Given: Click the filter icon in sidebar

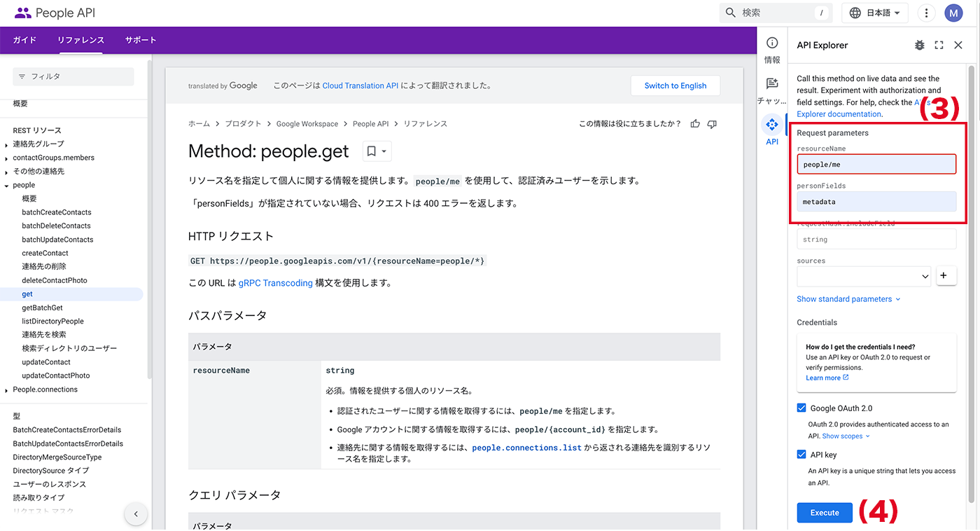Looking at the screenshot, I should (x=22, y=76).
